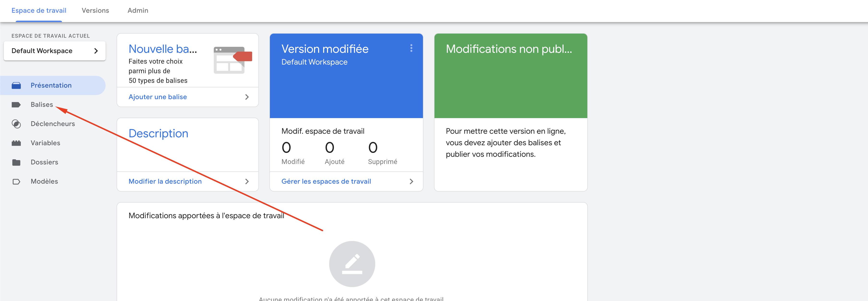
Task: Click the green Modifications non publiées card
Action: point(511,76)
